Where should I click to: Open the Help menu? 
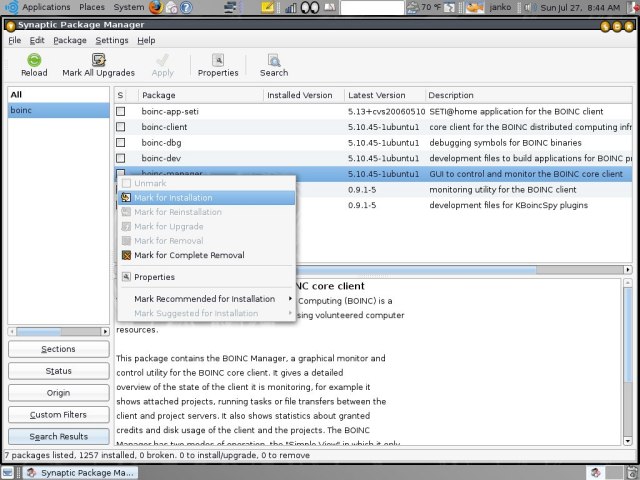pos(146,40)
